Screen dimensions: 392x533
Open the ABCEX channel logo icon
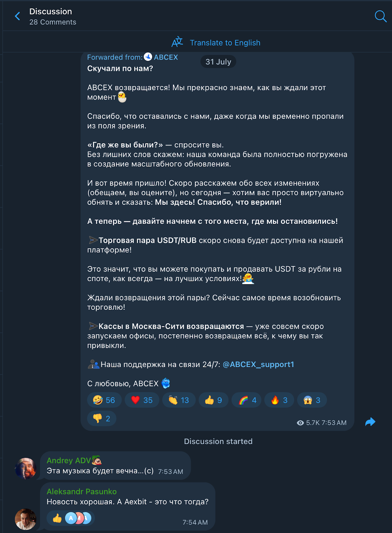148,57
